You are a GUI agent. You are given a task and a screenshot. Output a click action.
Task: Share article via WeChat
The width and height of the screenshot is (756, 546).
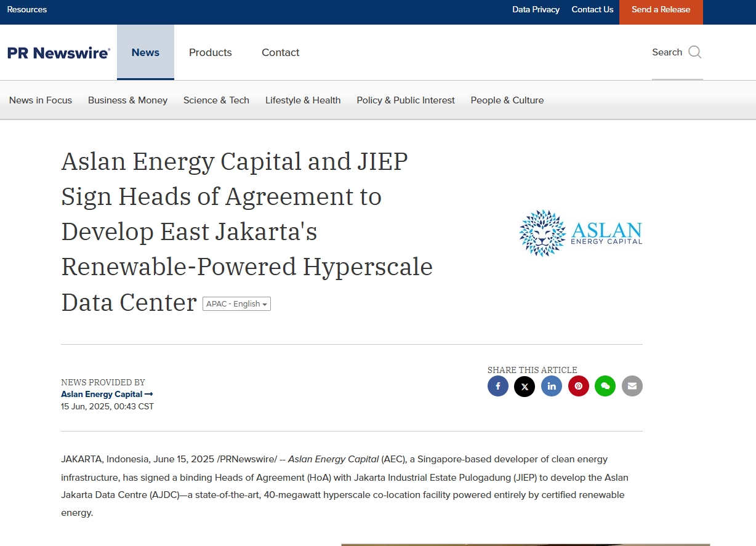coord(605,386)
